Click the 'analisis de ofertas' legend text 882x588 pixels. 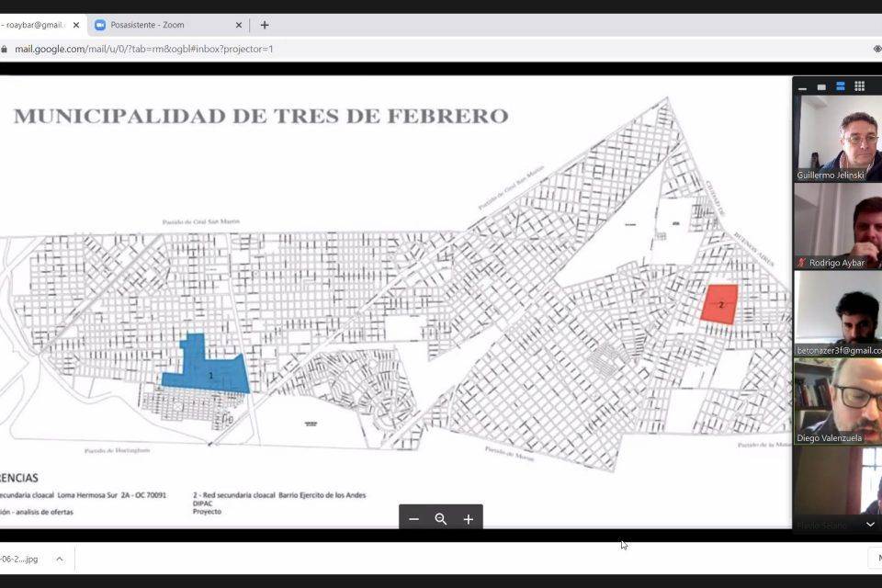tap(45, 512)
